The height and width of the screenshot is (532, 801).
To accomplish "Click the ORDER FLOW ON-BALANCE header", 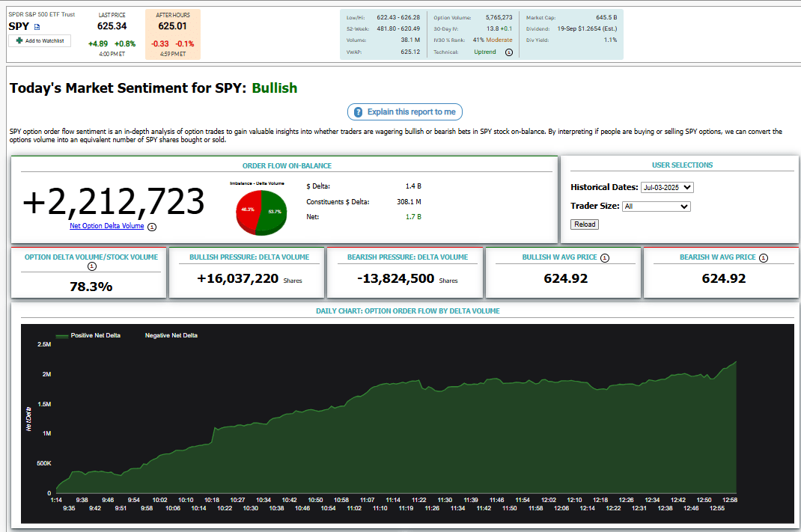I will coord(287,166).
